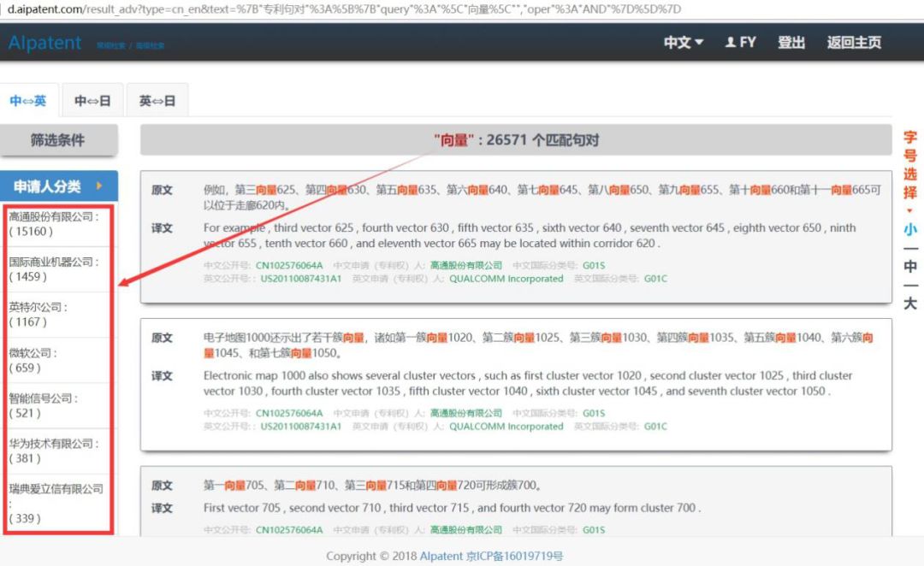Switch to the 英⇔日 translation tab
The image size is (924, 566).
tap(156, 100)
